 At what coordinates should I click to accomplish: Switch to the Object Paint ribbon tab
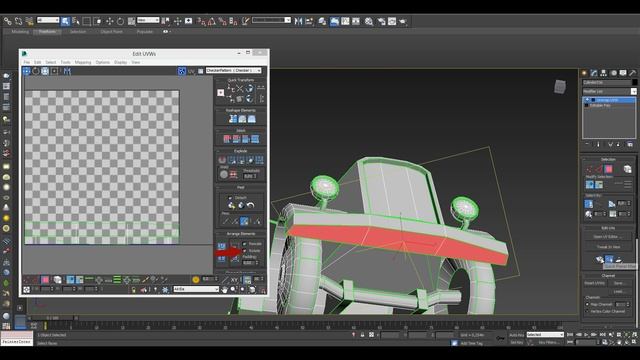[111, 32]
